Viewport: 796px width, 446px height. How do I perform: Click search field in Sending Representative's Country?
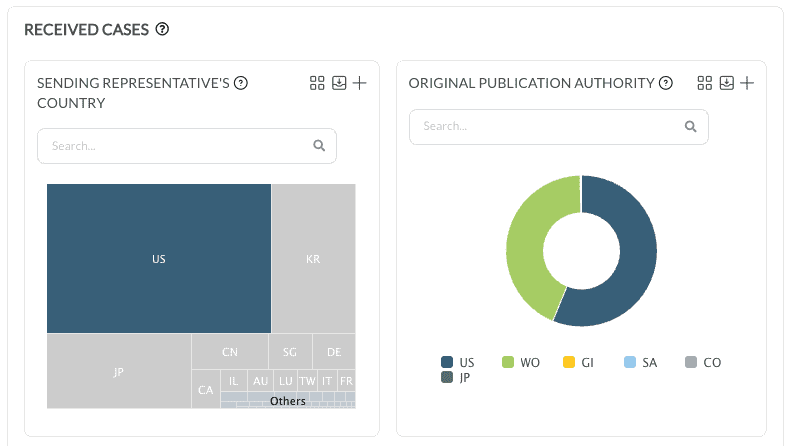[187, 146]
